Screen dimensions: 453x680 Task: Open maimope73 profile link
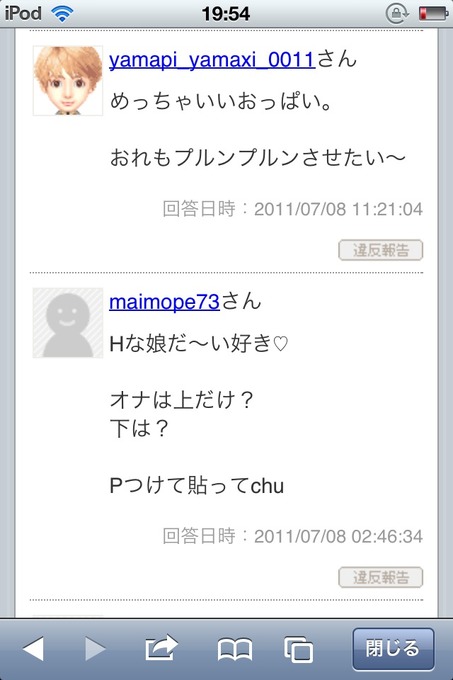[164, 302]
